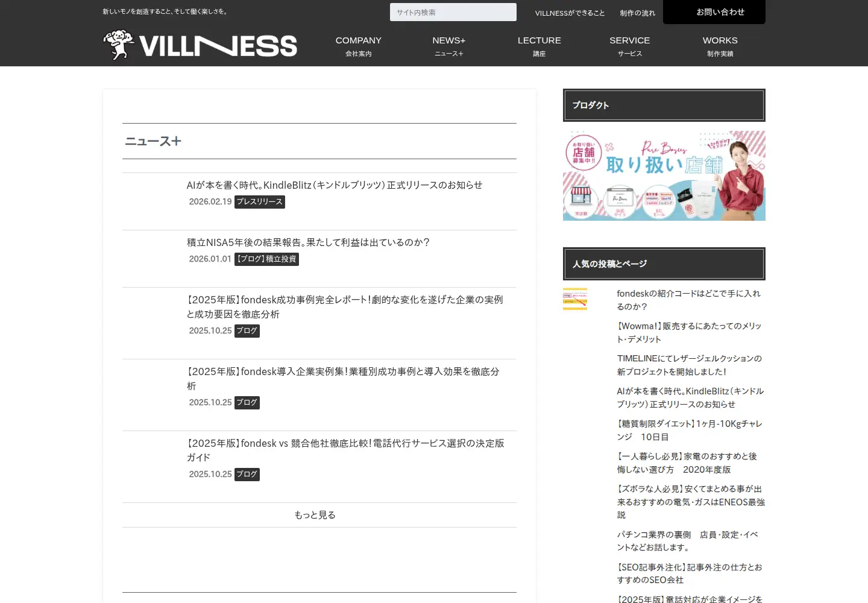Click ブログ tag under fondesk vs 競合他社 article
This screenshot has height=603, width=868.
click(x=247, y=475)
